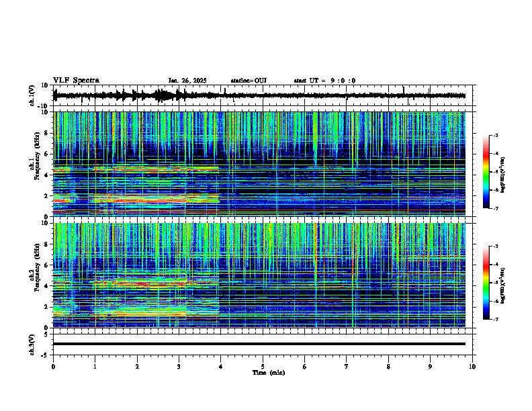Click time axis tick label "0"
The height and width of the screenshot is (411, 532).
[x=53, y=367]
